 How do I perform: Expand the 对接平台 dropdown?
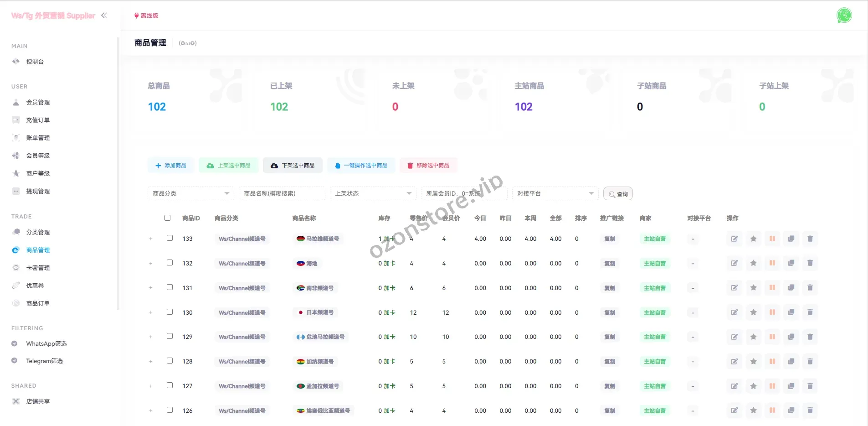[555, 193]
